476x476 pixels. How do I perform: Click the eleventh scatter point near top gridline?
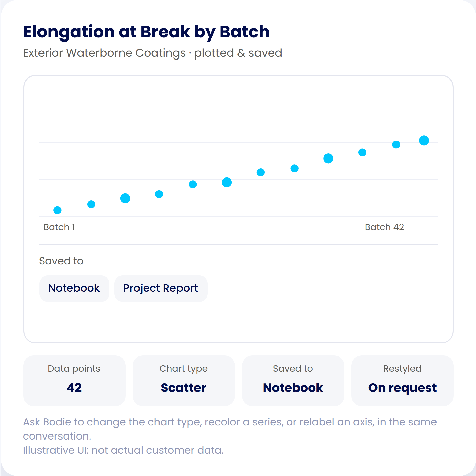tap(396, 145)
